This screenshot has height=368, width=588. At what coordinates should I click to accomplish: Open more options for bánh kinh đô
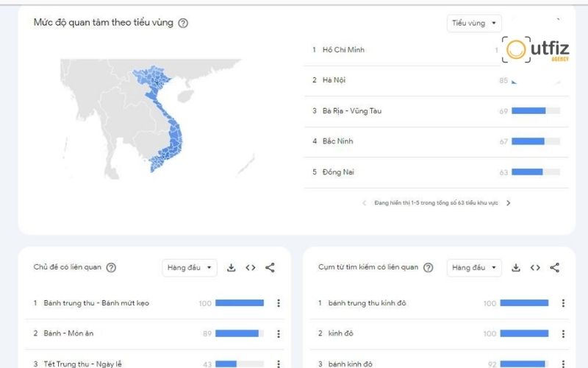click(x=563, y=364)
